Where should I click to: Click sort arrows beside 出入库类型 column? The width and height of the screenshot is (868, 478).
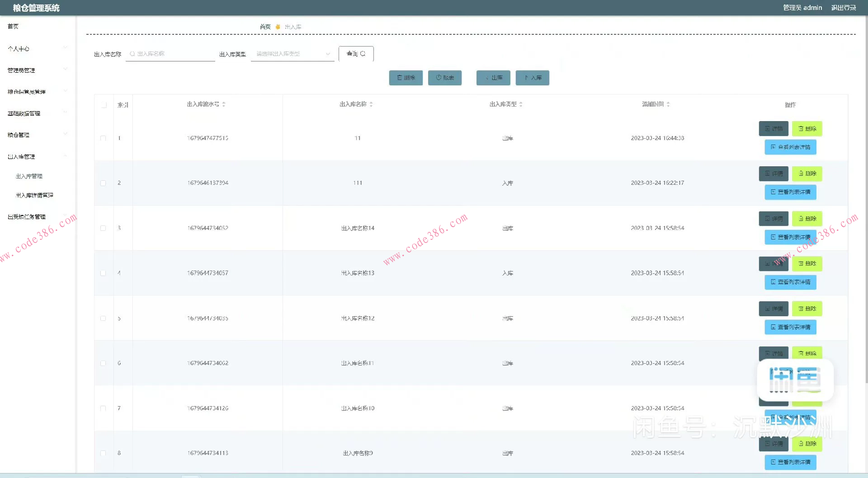click(521, 104)
